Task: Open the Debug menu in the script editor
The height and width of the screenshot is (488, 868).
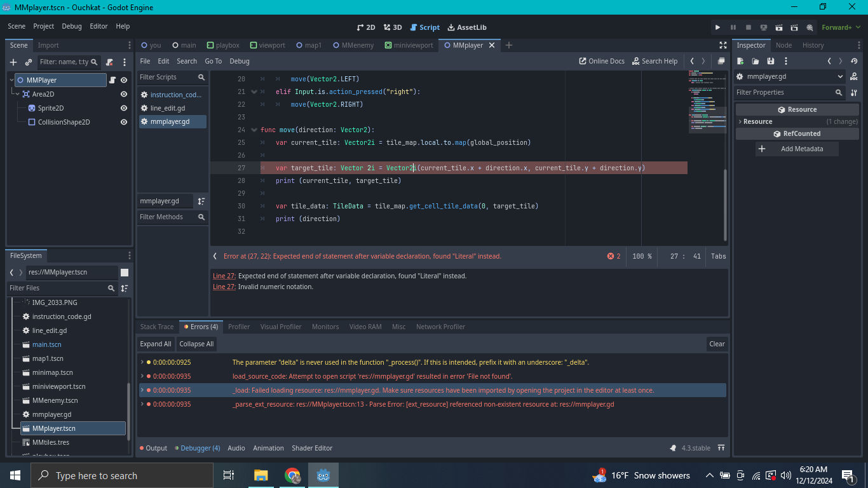Action: [x=240, y=61]
